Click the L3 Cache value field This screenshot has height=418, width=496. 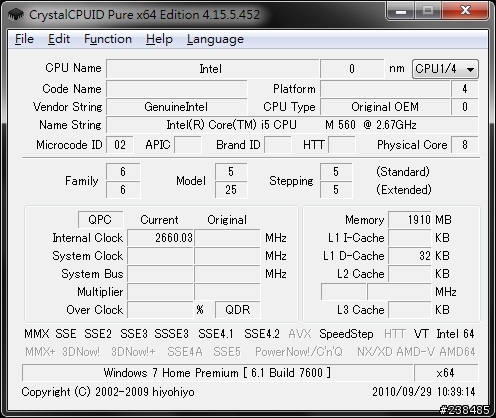coord(410,310)
